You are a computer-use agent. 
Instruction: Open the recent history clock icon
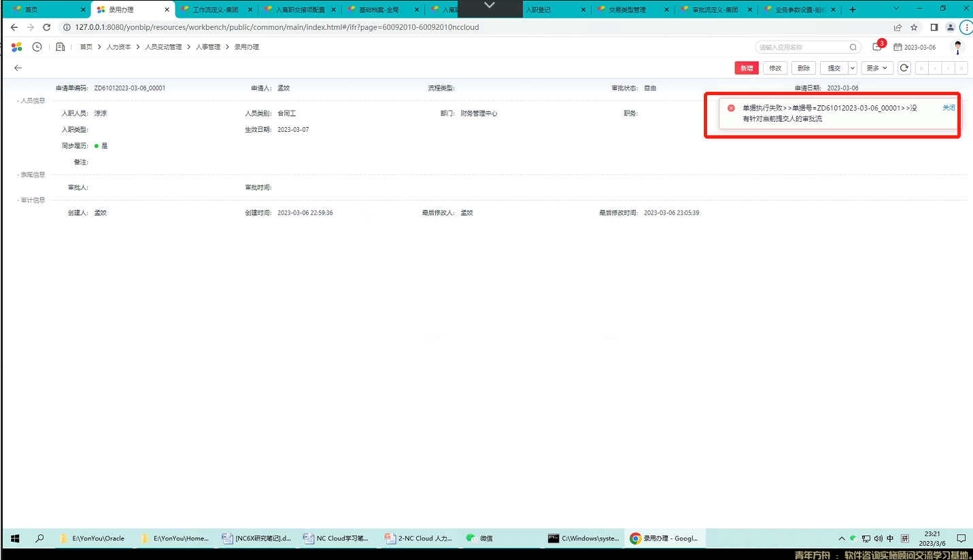(37, 47)
